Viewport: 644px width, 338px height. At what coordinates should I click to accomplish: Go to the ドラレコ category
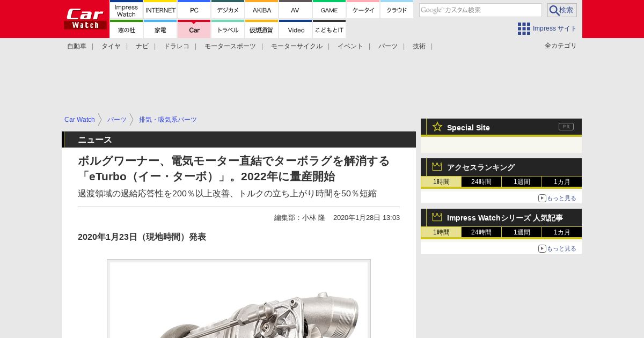(177, 46)
